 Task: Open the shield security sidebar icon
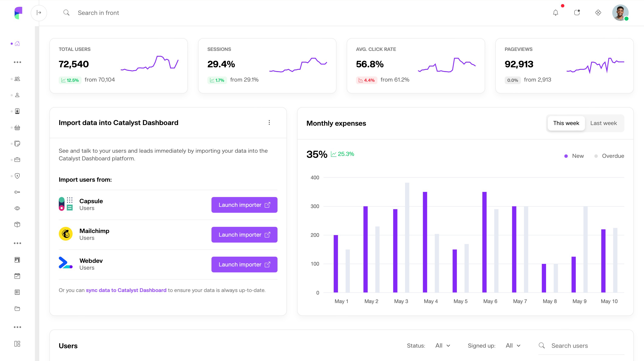17,176
